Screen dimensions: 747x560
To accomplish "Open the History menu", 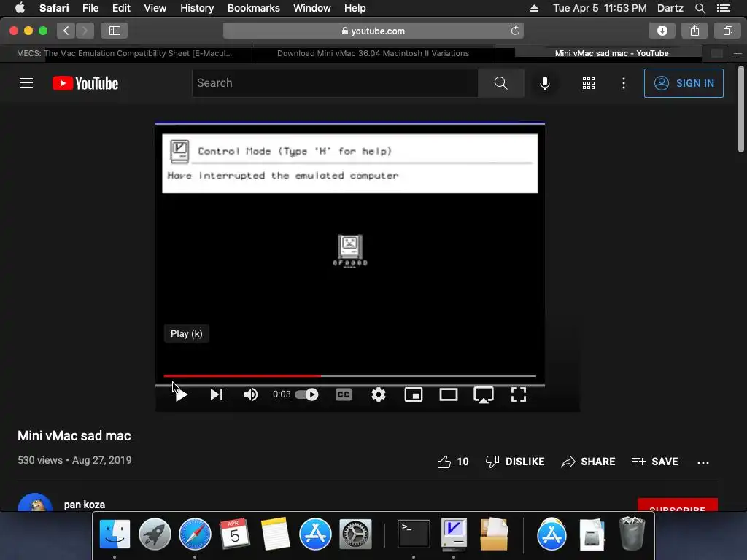I will pos(197,8).
